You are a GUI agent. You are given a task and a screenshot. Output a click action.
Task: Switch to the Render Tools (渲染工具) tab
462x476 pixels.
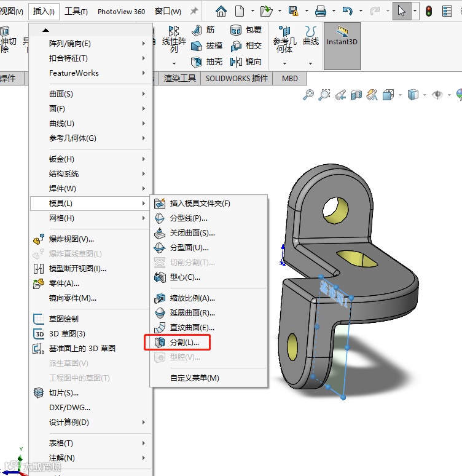[x=180, y=78]
